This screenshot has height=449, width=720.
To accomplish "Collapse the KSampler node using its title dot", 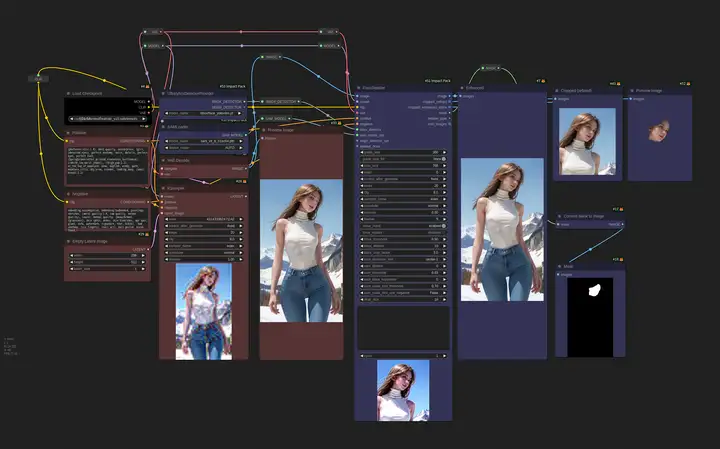I will click(x=163, y=188).
